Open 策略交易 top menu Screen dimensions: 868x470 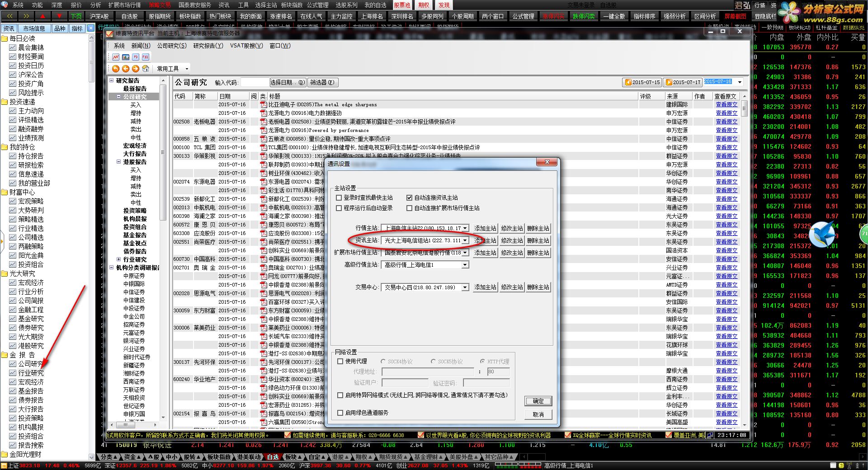click(160, 5)
